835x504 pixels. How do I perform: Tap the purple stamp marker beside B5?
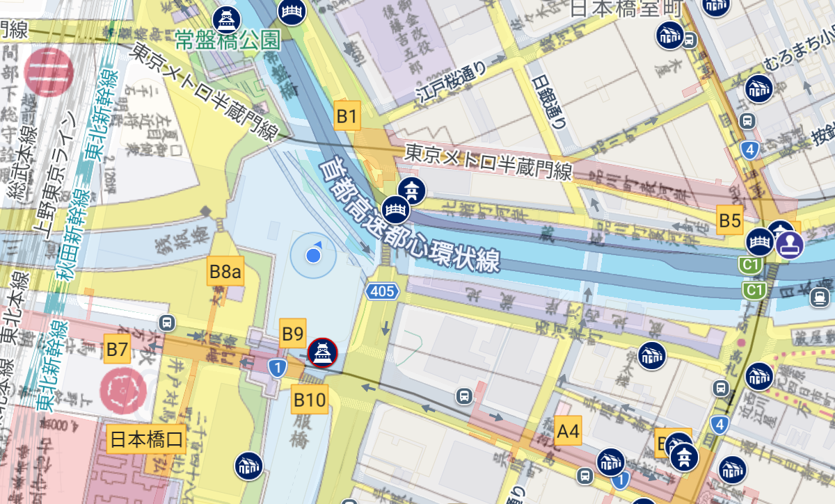[x=790, y=243]
